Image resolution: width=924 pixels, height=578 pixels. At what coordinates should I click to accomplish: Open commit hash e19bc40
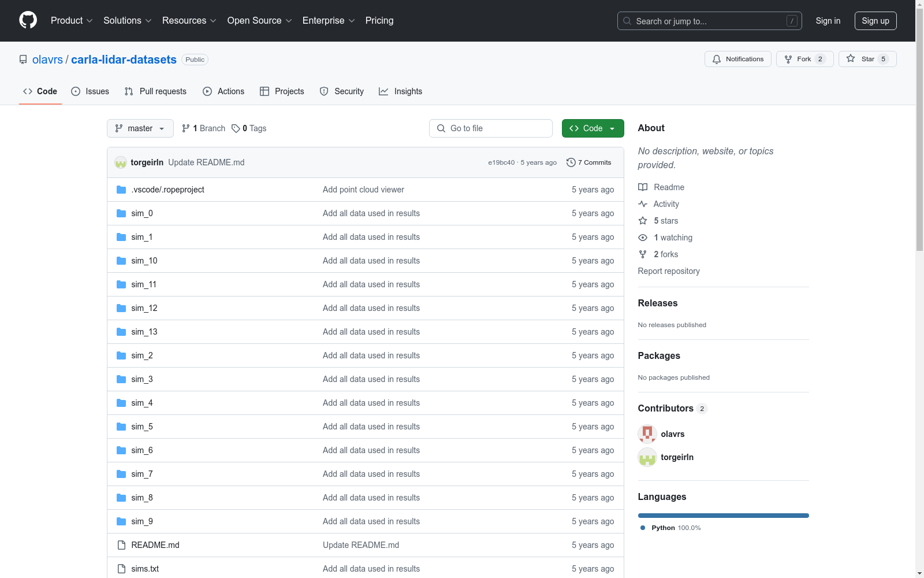point(501,162)
